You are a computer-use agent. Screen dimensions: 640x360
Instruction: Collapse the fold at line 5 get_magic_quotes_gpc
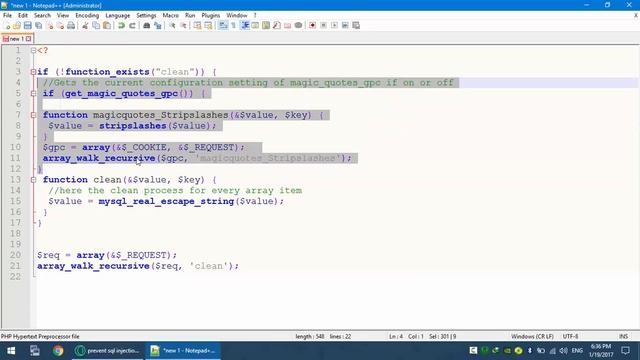(x=33, y=93)
